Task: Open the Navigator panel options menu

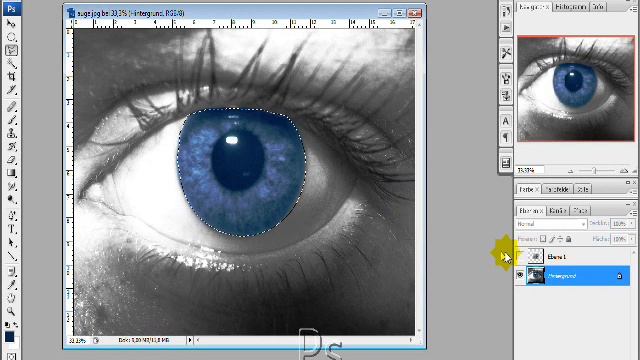Action: click(x=634, y=9)
